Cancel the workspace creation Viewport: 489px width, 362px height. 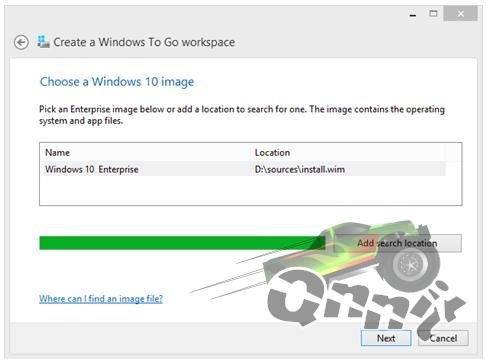(443, 338)
